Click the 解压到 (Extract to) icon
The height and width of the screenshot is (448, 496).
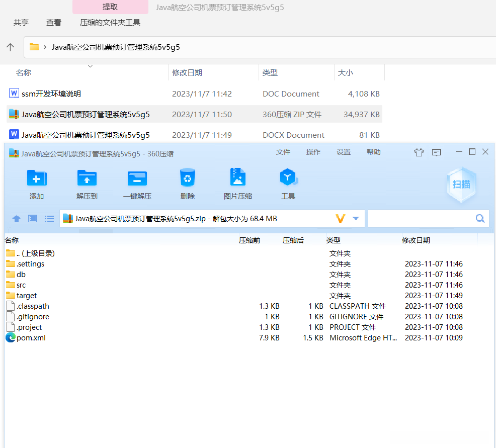coord(87,178)
